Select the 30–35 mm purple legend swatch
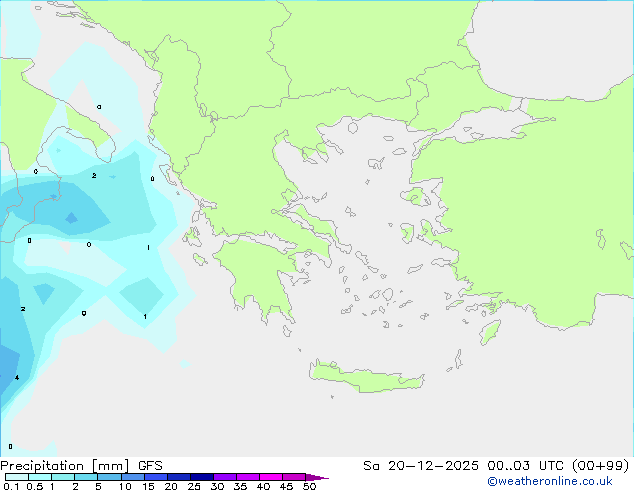 point(225,477)
